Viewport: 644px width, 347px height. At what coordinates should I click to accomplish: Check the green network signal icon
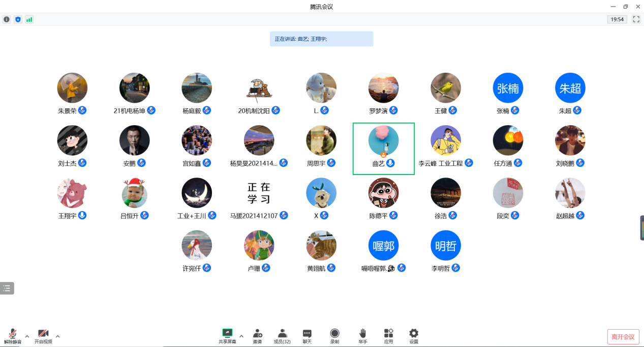[29, 19]
